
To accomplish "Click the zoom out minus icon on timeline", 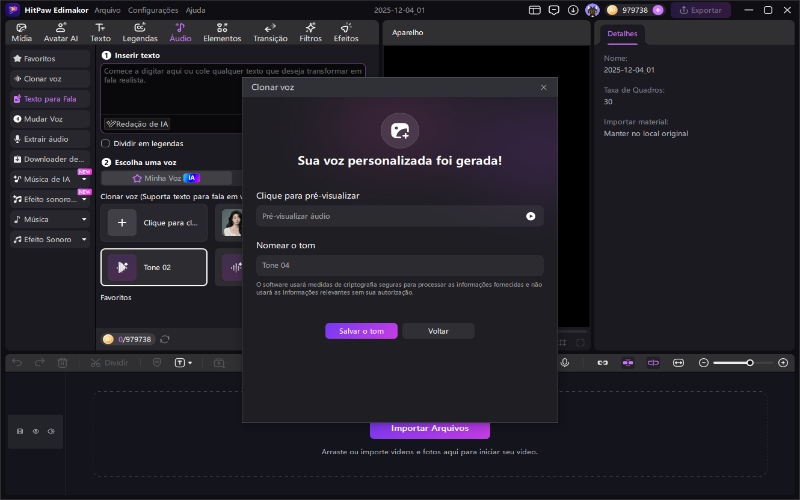I will [x=704, y=363].
